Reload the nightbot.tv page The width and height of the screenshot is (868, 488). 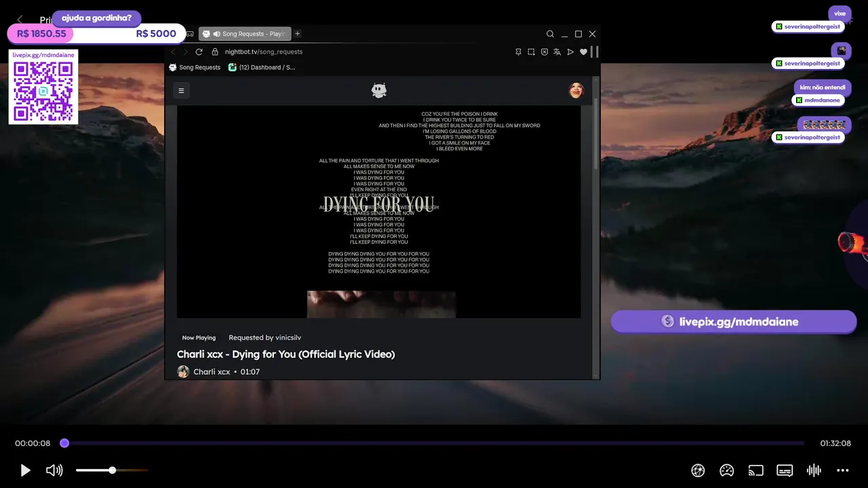pos(199,52)
